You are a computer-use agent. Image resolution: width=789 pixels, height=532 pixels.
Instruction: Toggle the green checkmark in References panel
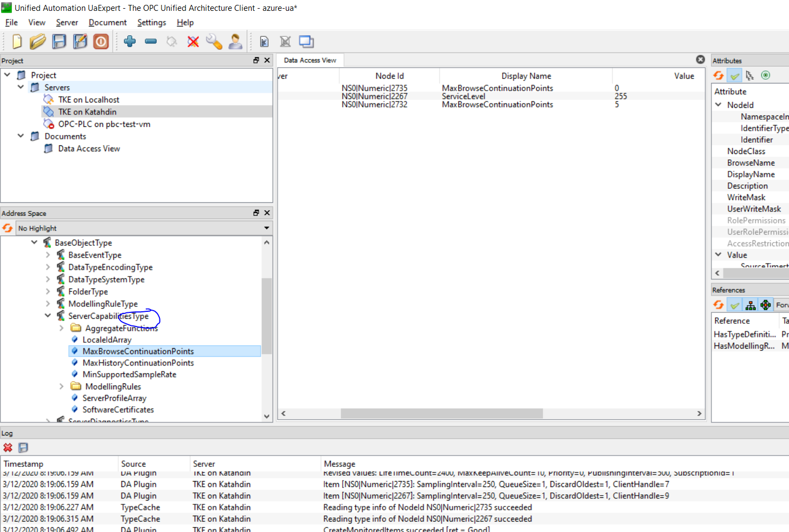(x=733, y=305)
